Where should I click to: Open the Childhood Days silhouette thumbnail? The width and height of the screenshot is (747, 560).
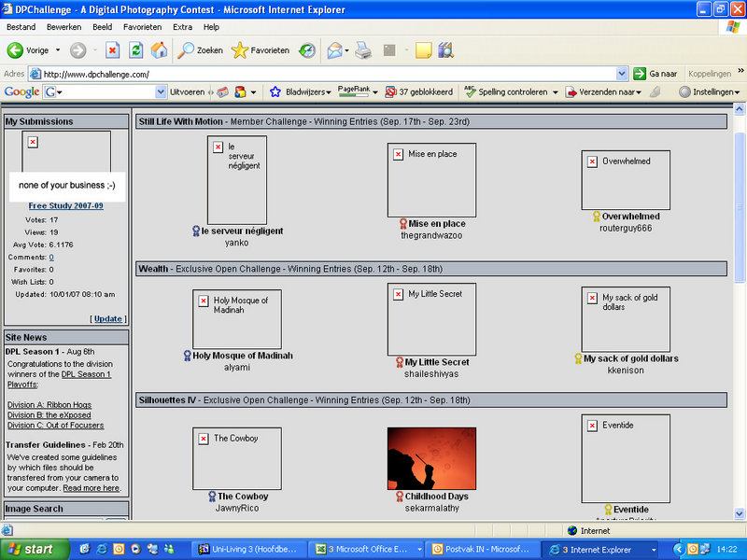point(431,458)
